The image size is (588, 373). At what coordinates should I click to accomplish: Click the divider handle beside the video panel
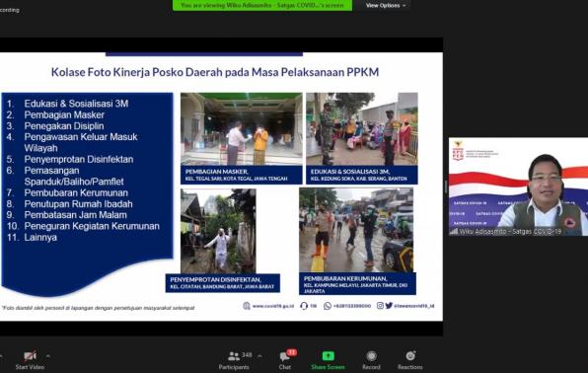click(x=446, y=186)
